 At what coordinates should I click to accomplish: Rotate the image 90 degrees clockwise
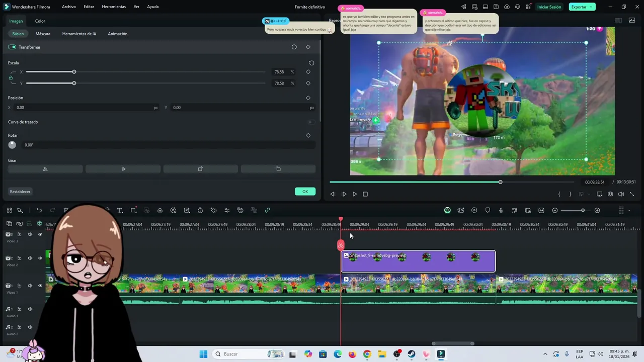pos(200,169)
